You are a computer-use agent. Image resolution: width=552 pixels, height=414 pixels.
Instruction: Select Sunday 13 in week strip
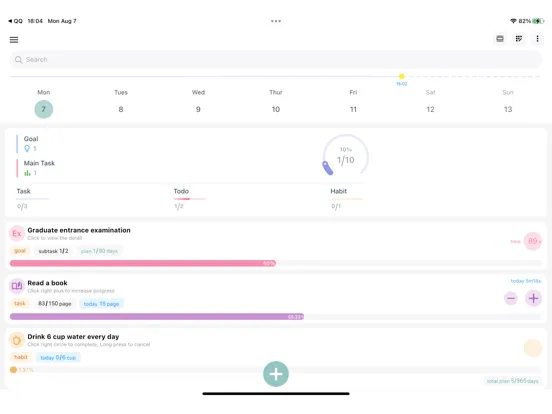tap(508, 109)
